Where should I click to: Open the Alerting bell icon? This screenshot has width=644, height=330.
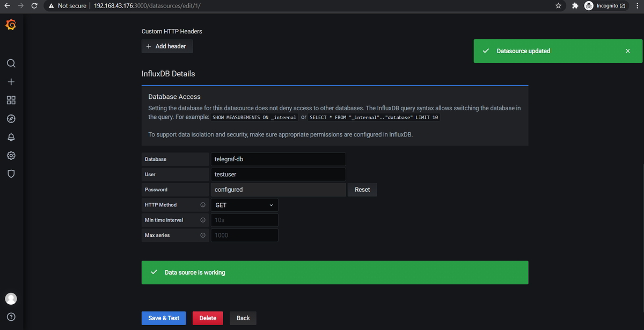coord(11,137)
